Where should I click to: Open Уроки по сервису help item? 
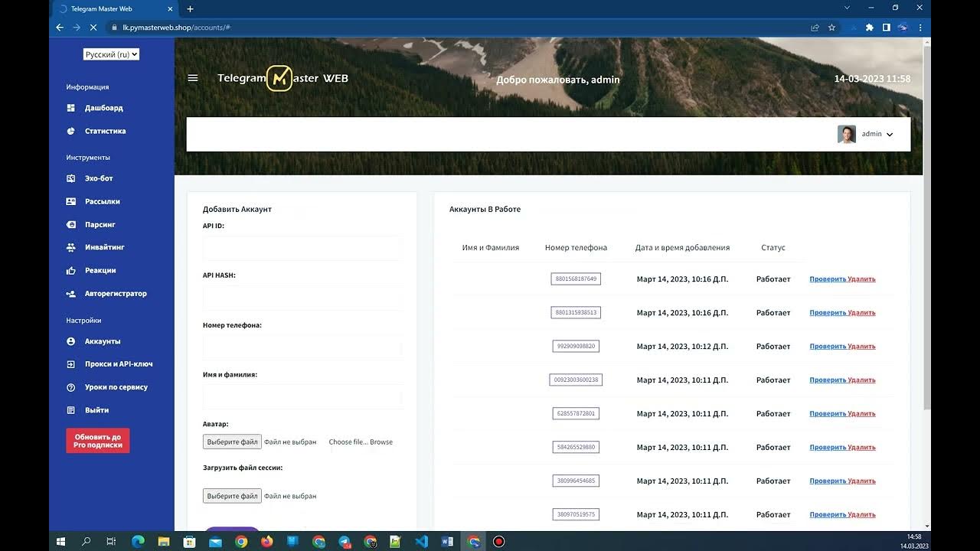point(116,387)
